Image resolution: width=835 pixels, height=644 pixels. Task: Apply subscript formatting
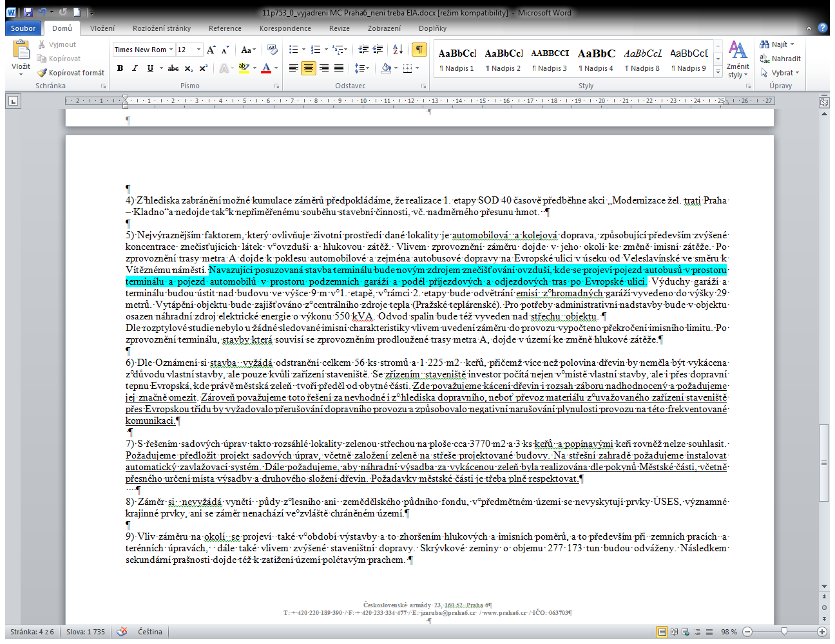(x=188, y=68)
